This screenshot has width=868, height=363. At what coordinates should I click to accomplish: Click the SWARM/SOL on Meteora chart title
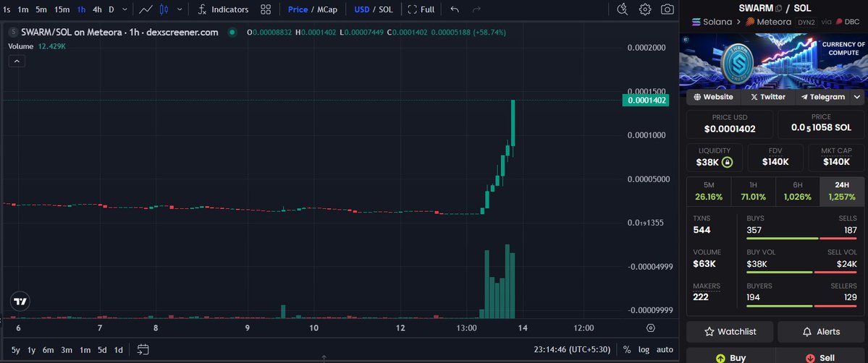pyautogui.click(x=119, y=33)
